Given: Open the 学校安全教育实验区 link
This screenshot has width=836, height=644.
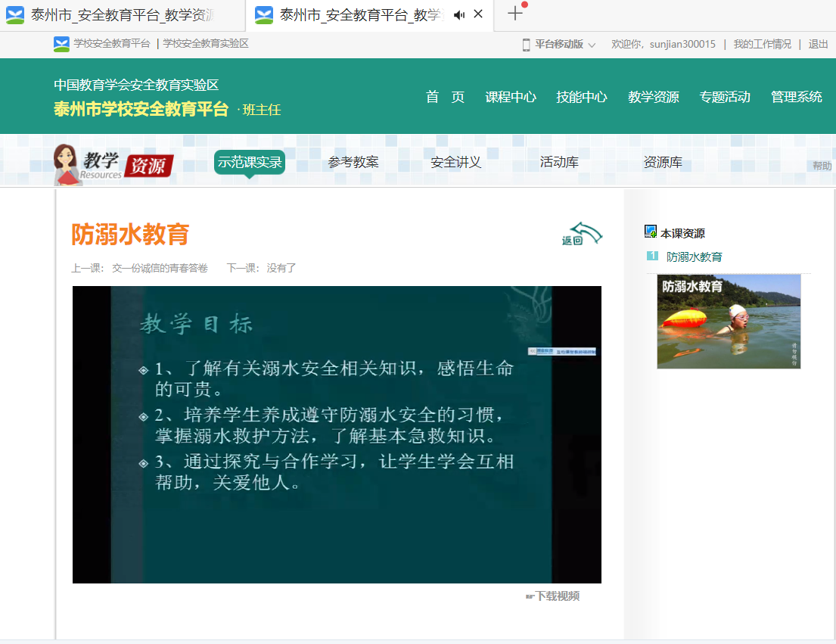Looking at the screenshot, I should click(x=206, y=44).
